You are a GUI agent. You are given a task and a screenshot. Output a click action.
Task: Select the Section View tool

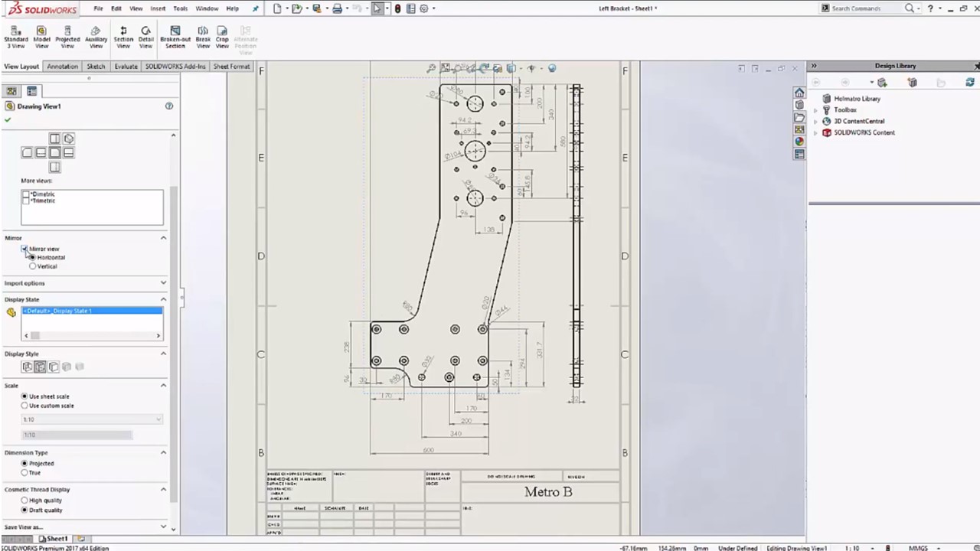[x=123, y=37]
